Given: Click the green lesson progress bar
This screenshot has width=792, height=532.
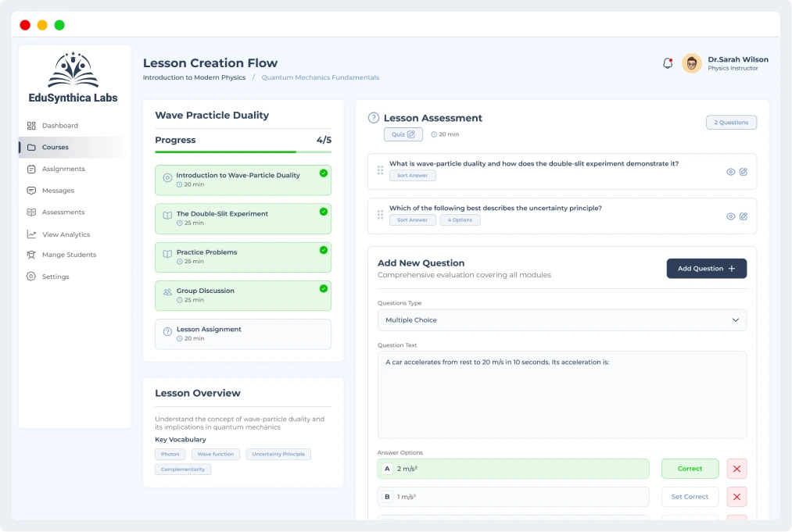Looking at the screenshot, I should click(227, 152).
